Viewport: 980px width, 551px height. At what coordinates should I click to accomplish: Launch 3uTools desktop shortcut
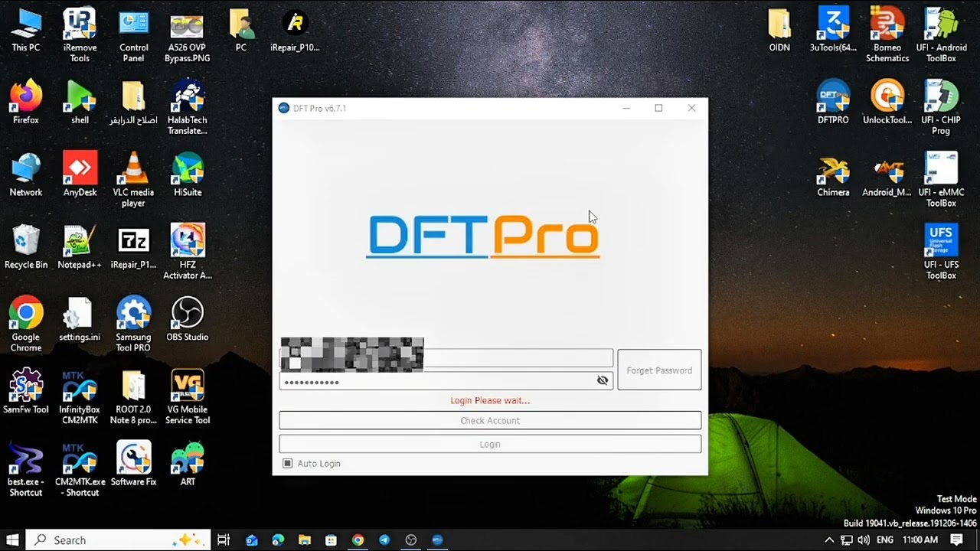[x=833, y=31]
